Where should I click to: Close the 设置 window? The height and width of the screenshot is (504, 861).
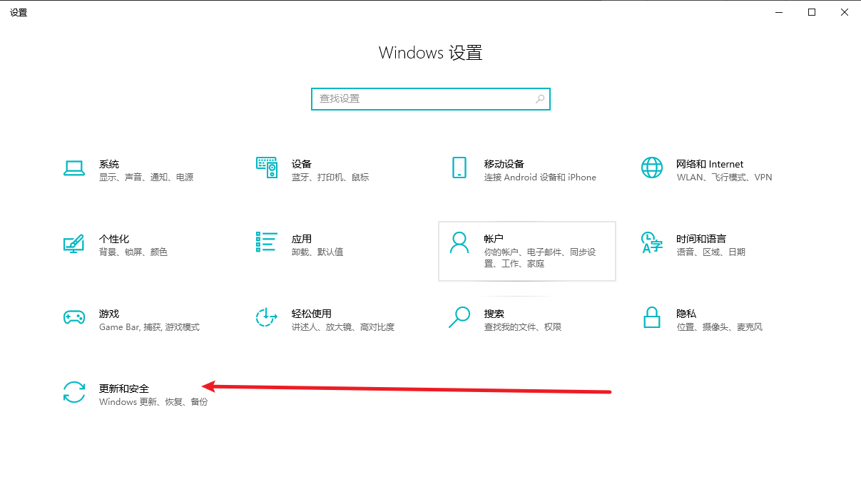[x=844, y=12]
